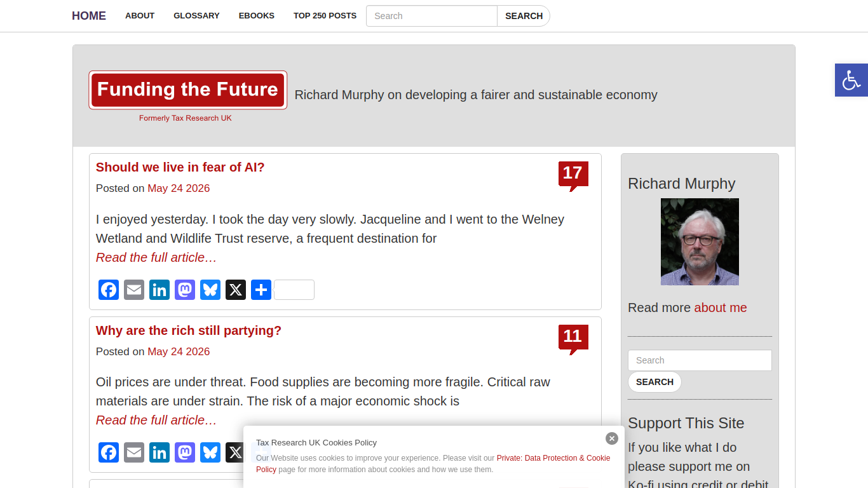This screenshot has height=488, width=868.
Task: Click the May 24 2026 date on the AI post
Action: pos(179,188)
